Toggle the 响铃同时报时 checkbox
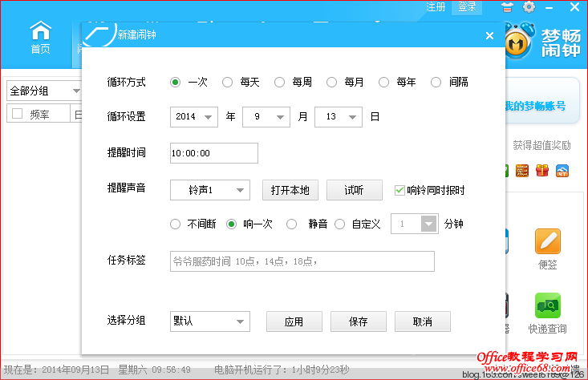This screenshot has height=380, width=588. point(400,190)
